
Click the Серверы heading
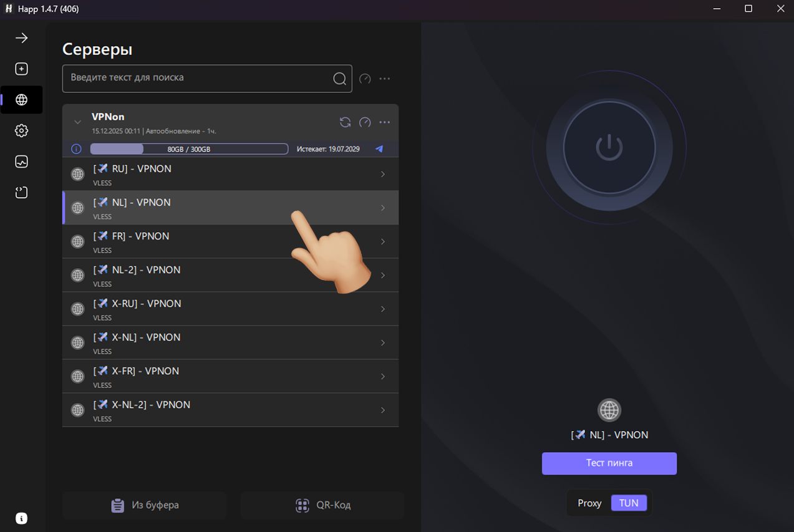pyautogui.click(x=97, y=49)
